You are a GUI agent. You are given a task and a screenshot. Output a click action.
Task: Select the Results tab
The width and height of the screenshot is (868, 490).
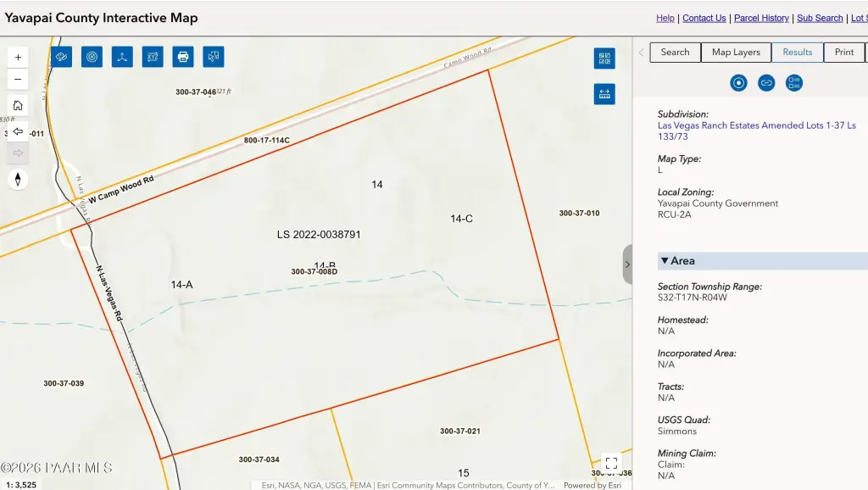[798, 52]
